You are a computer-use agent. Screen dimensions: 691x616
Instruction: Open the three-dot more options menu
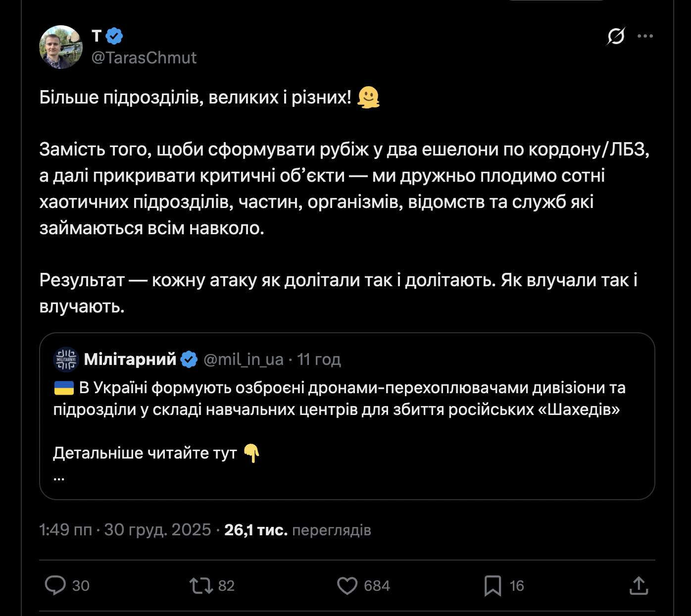645,36
